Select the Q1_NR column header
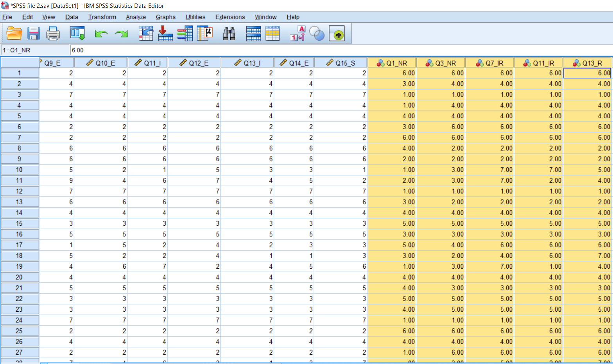Image resolution: width=613 pixels, height=364 pixels. pos(392,63)
